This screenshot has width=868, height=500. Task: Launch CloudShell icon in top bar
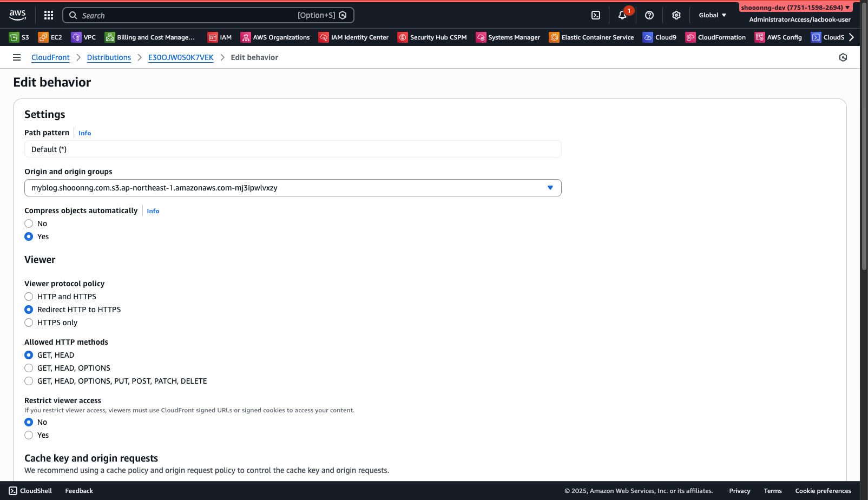596,15
